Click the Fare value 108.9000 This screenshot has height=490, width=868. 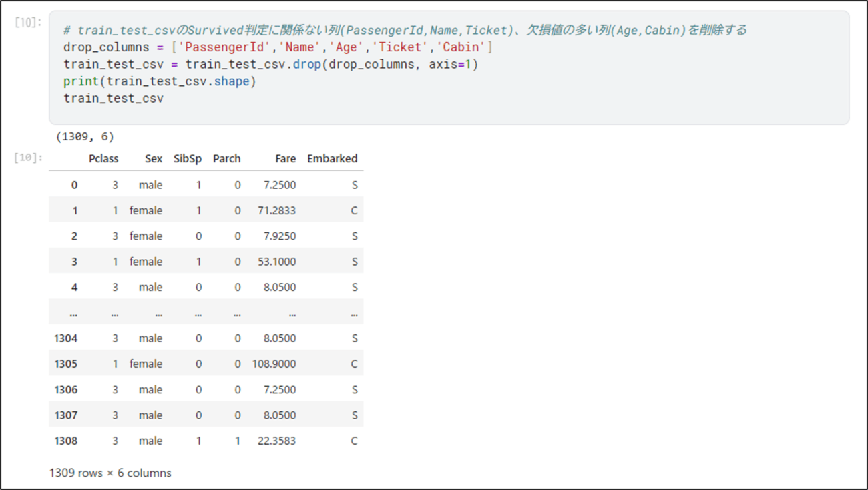(x=274, y=364)
